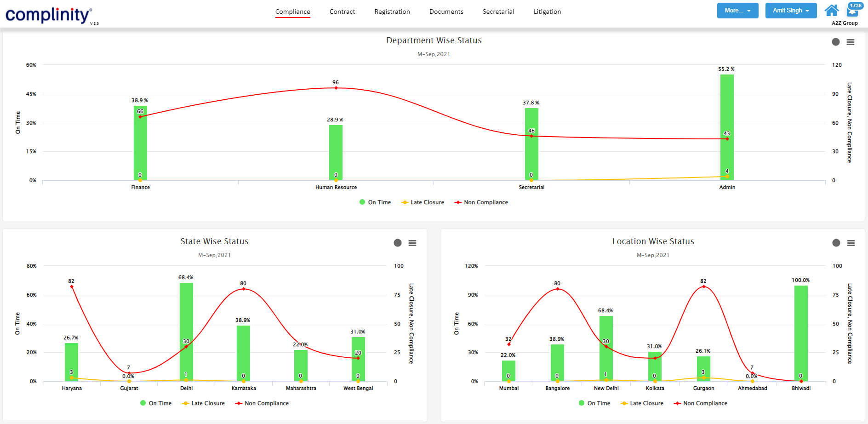The height and width of the screenshot is (424, 868).
Task: Open the export menu on Location Wise Status chart
Action: coord(851,243)
